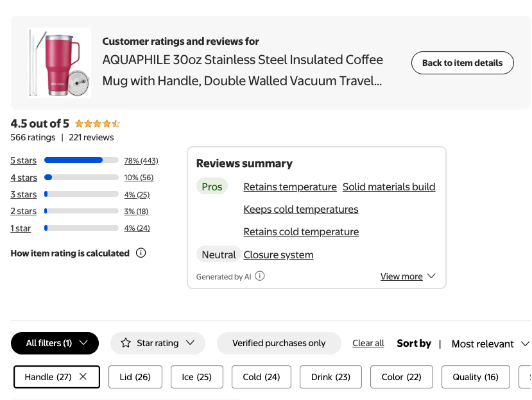
Task: Toggle the Ice (25) keyword filter
Action: click(196, 377)
